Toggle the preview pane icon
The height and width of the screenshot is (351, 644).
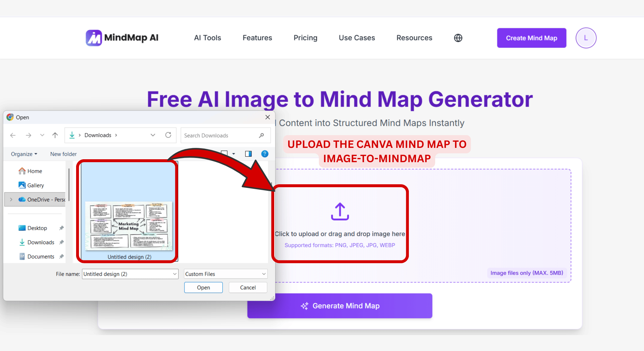(248, 154)
